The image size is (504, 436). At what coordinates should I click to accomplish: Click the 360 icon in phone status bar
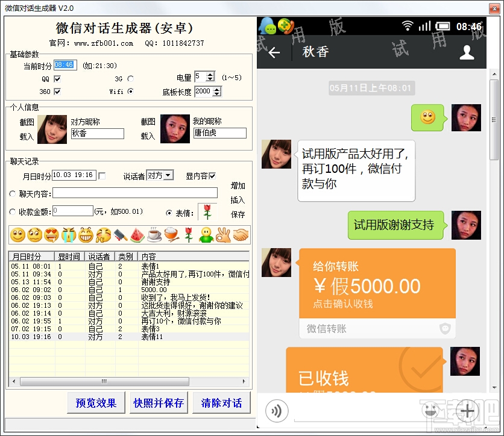pyautogui.click(x=286, y=26)
